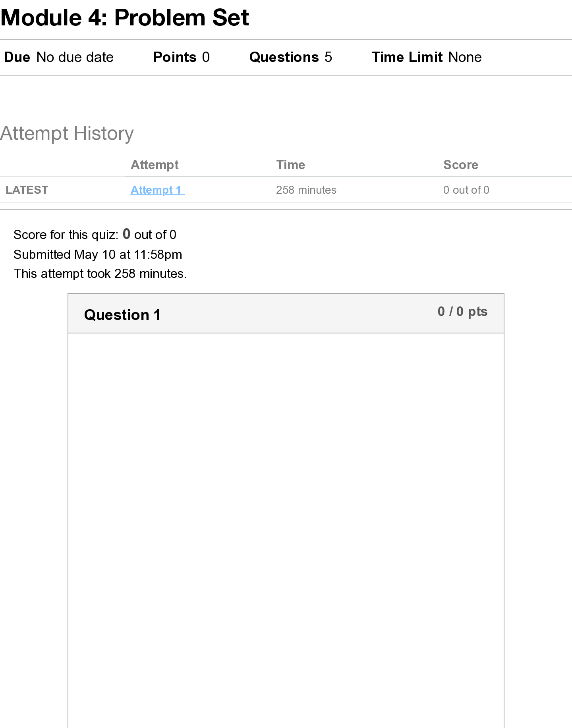This screenshot has width=572, height=728.
Task: Click the Due label in quiz details
Action: tap(17, 57)
